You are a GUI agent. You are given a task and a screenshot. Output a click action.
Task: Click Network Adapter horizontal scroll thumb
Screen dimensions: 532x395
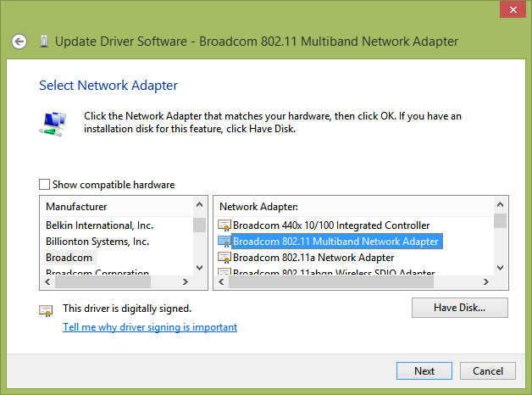coord(331,282)
